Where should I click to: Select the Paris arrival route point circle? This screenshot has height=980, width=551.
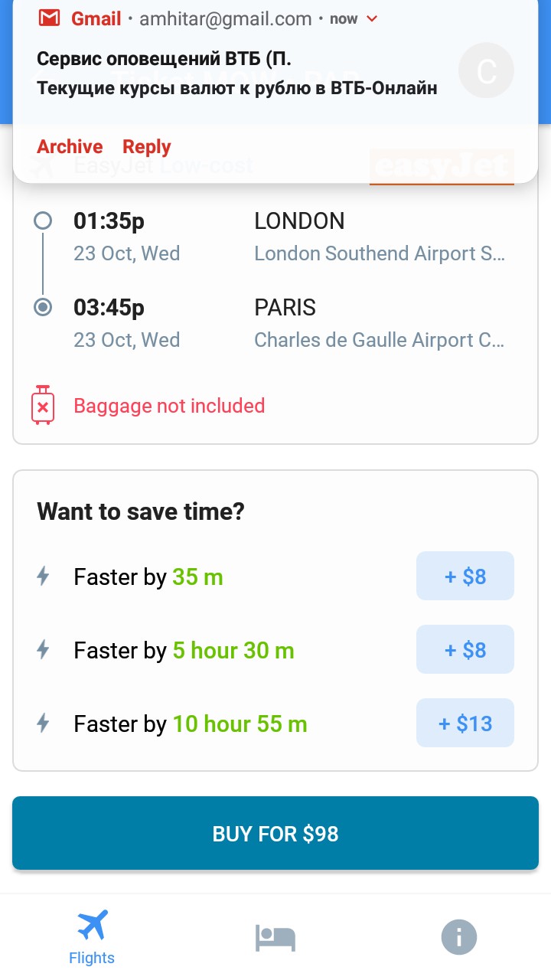[x=44, y=307]
